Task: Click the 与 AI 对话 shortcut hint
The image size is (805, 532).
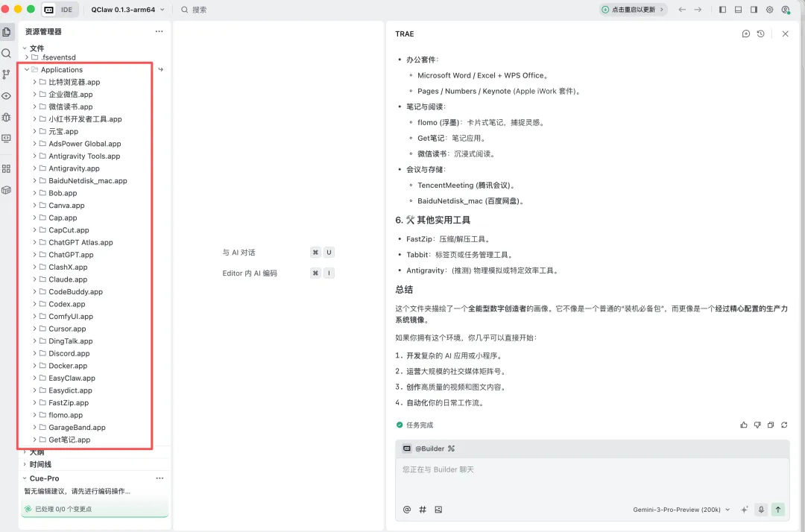Action: [239, 253]
